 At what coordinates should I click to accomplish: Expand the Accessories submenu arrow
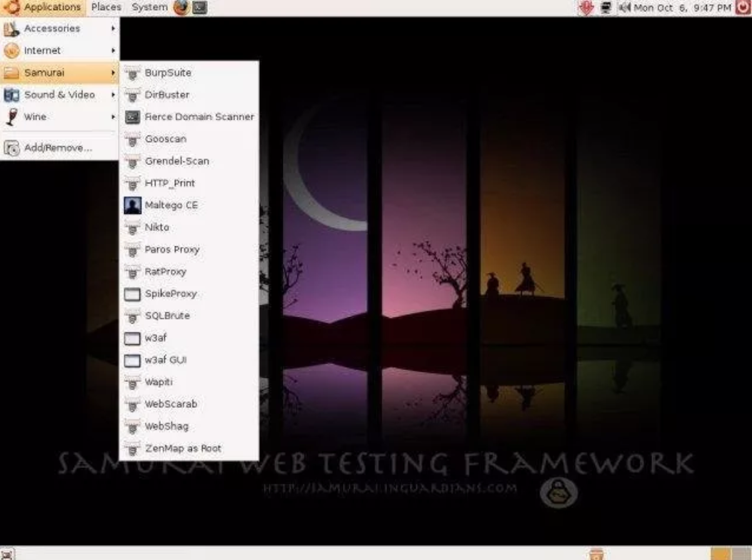pos(113,29)
